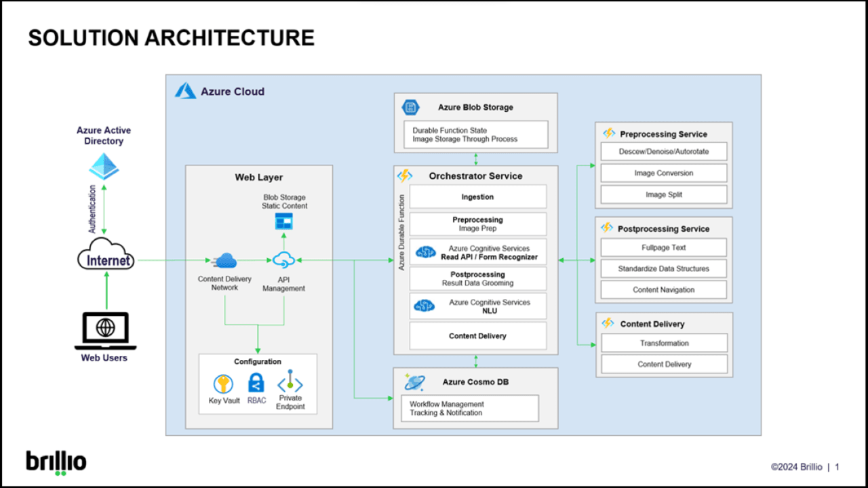Click the Image Conversion box

[664, 173]
